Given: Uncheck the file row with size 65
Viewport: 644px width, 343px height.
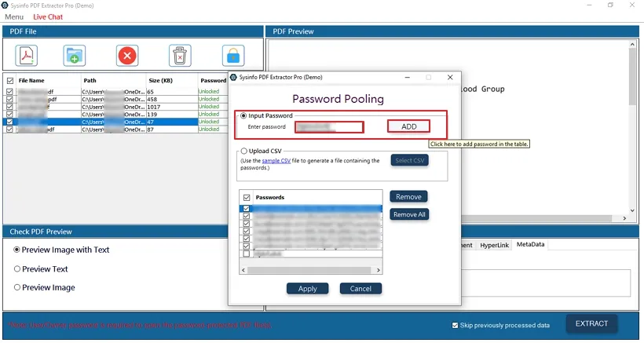Looking at the screenshot, I should tap(9, 92).
